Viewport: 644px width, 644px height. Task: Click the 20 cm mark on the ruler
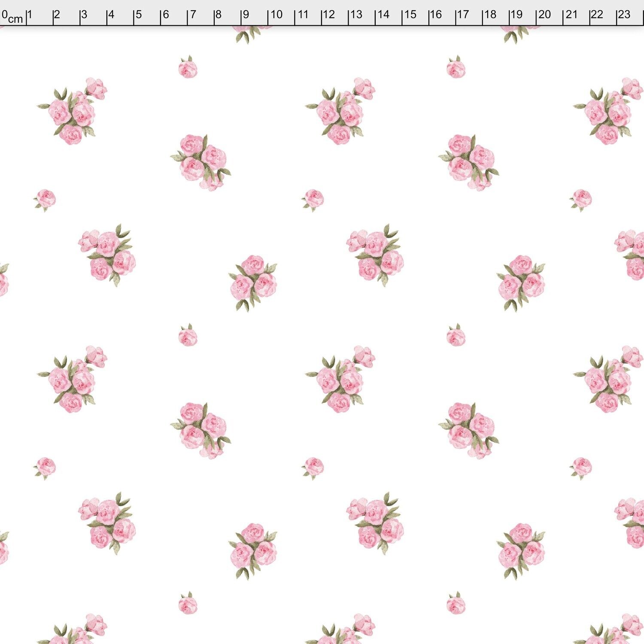tap(544, 15)
